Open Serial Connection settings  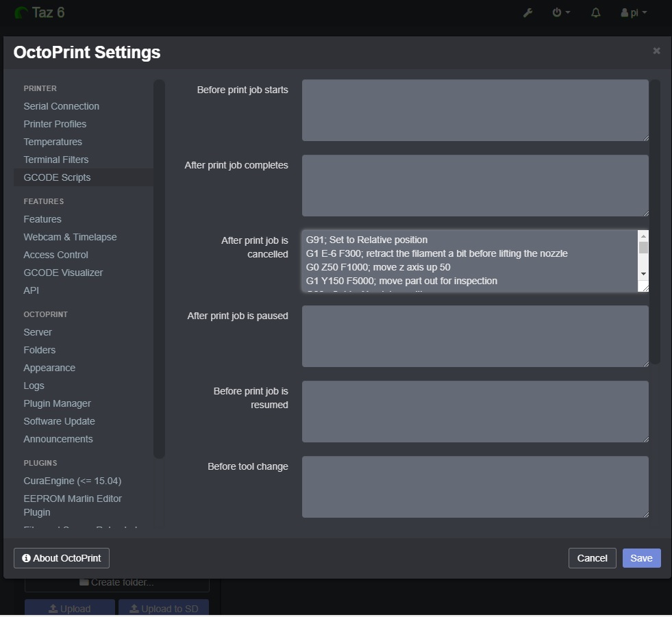tap(61, 106)
